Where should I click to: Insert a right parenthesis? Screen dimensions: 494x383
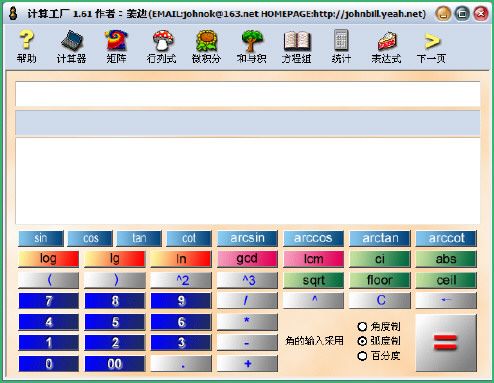115,280
